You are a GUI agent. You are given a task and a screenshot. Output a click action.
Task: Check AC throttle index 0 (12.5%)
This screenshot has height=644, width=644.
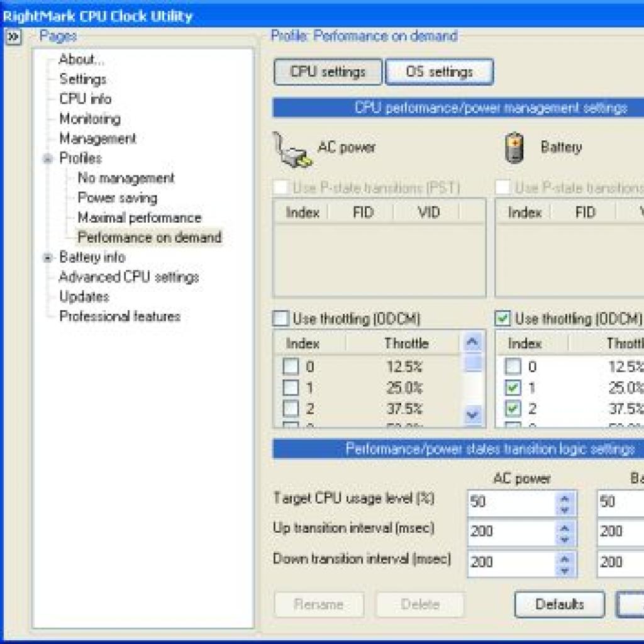291,367
